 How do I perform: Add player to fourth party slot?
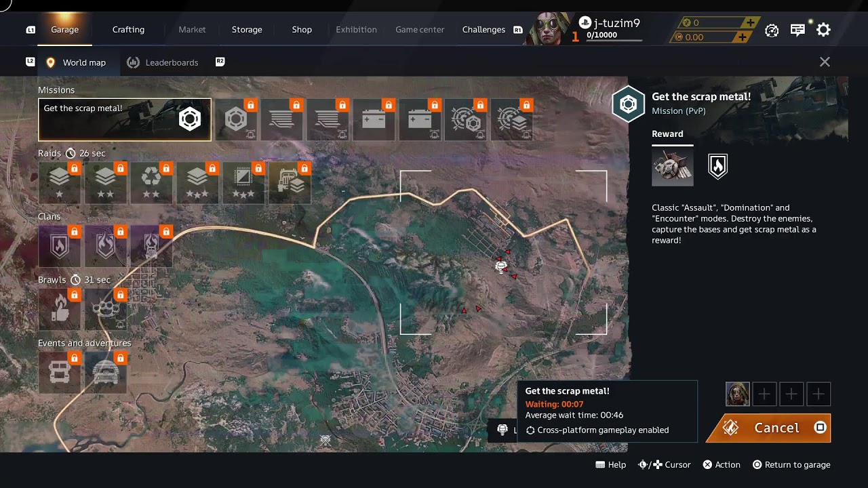(x=818, y=394)
